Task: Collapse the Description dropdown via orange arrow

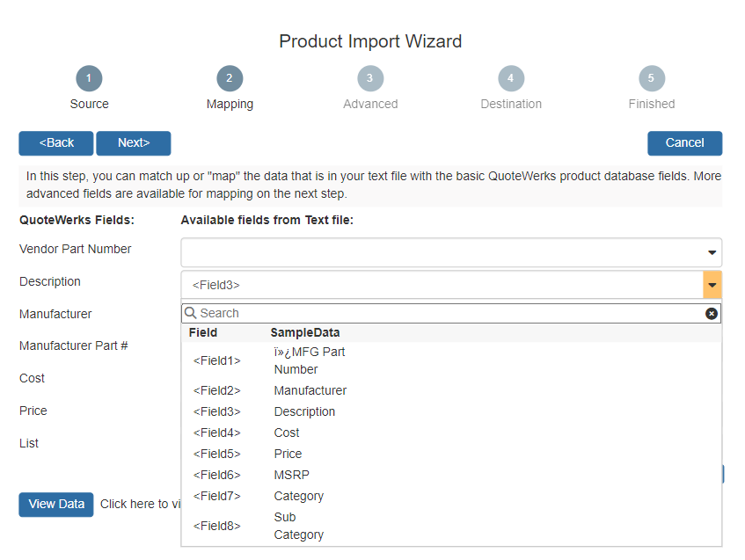Action: point(712,285)
